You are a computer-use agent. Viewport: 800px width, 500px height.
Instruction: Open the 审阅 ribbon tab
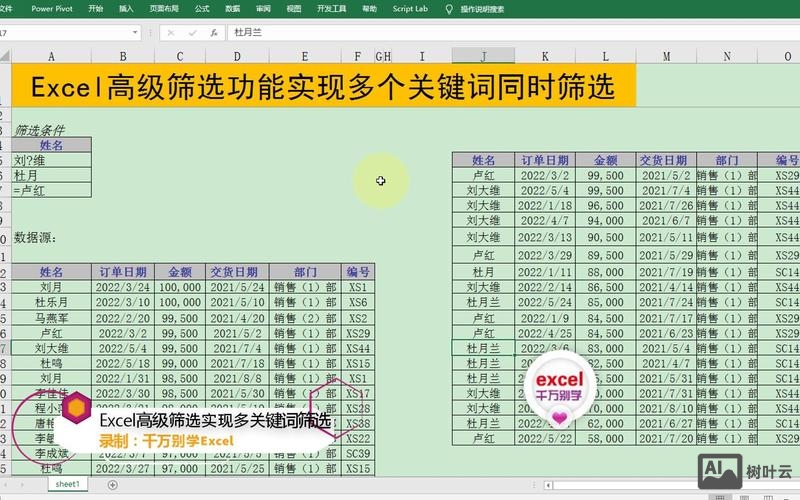pyautogui.click(x=263, y=9)
